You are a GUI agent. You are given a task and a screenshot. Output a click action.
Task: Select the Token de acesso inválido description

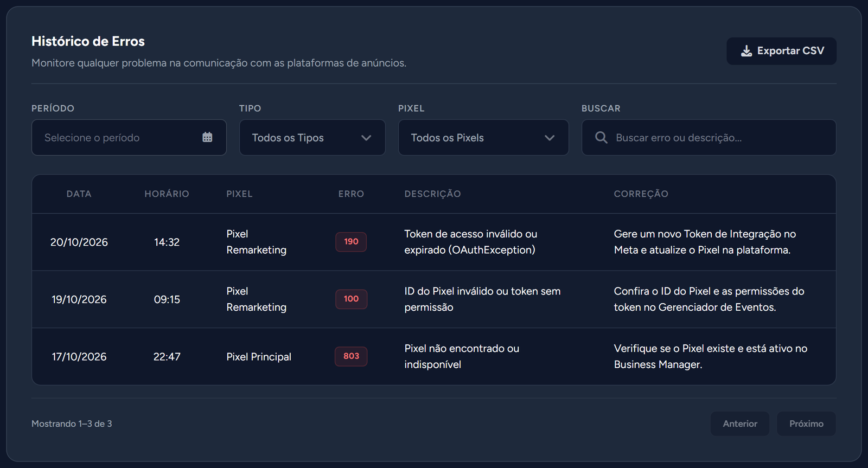click(x=471, y=242)
